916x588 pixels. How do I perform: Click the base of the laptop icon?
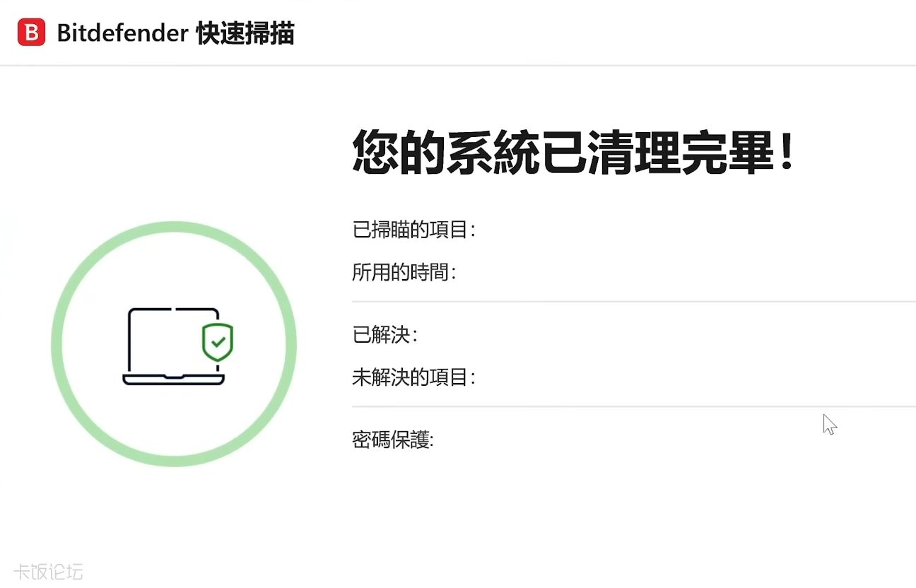pyautogui.click(x=173, y=380)
